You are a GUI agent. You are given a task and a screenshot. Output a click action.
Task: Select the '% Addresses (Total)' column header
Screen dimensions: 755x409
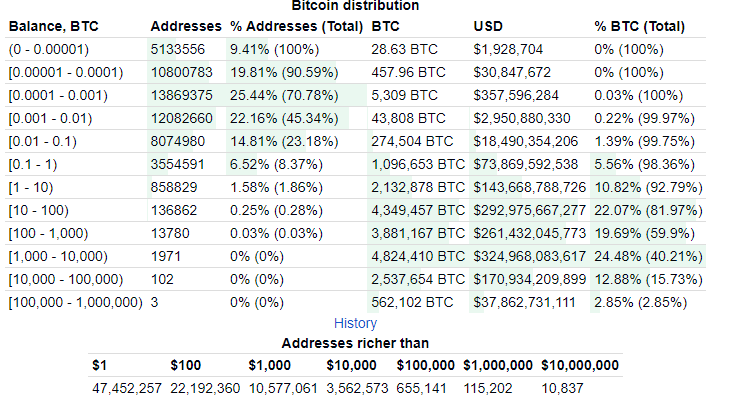pos(296,24)
